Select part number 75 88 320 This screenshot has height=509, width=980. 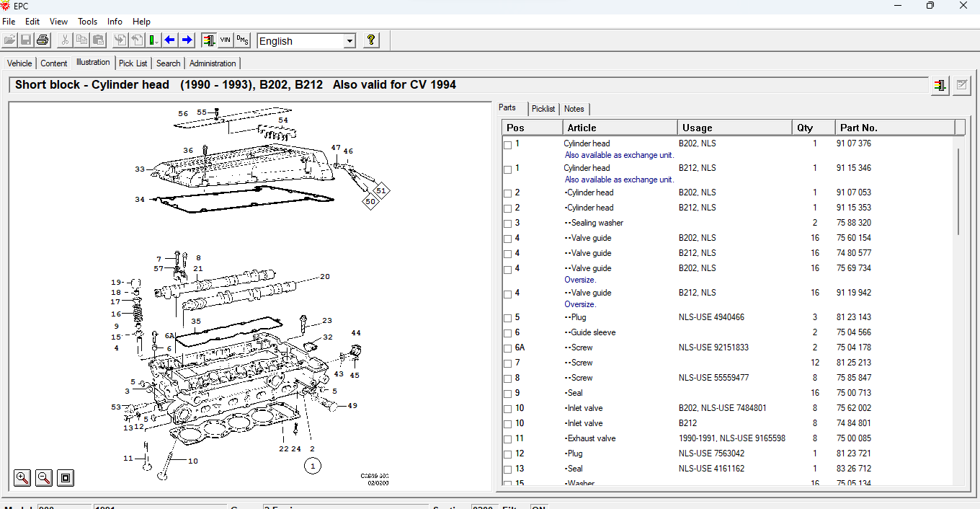click(x=854, y=223)
